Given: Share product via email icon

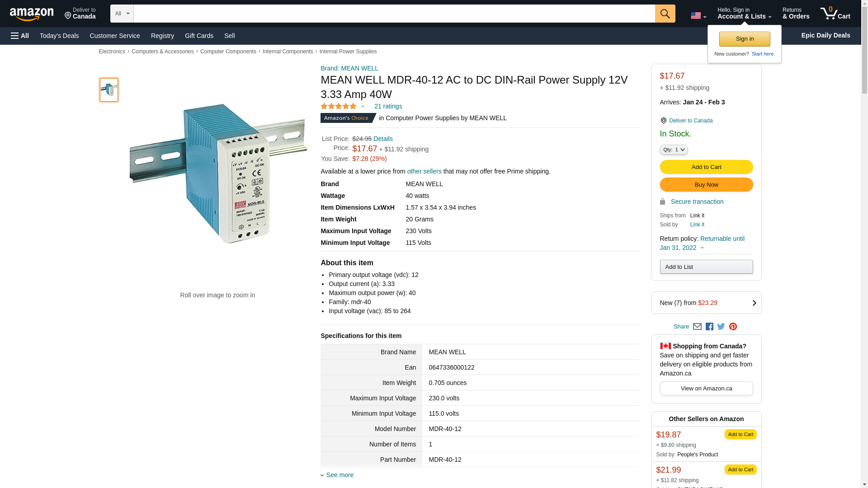Looking at the screenshot, I should pos(697,327).
